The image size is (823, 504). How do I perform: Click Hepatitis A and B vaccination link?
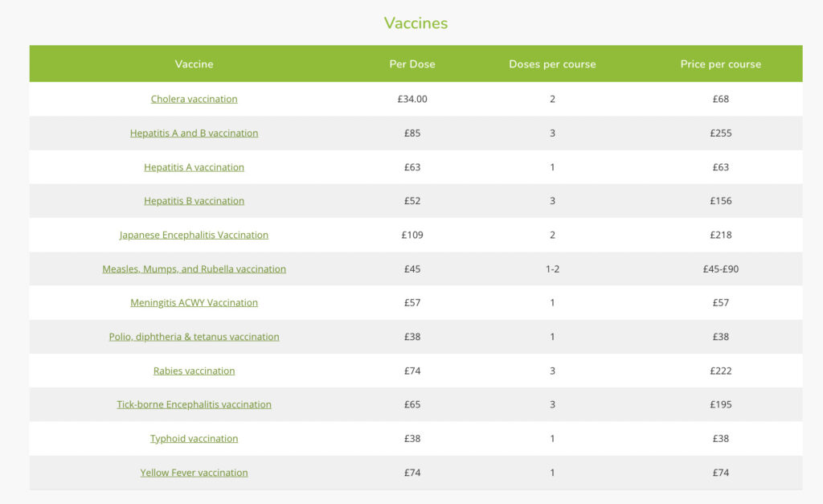point(194,133)
